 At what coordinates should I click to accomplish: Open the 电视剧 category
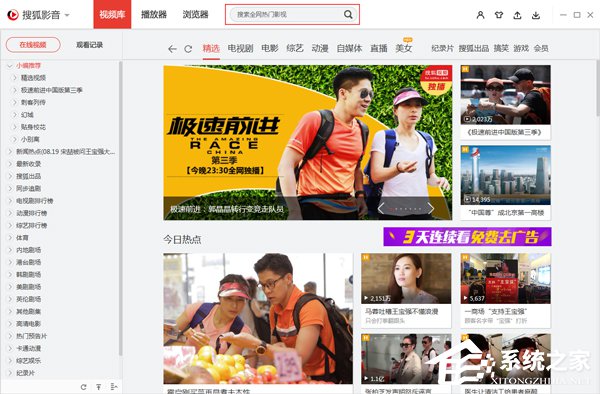point(240,48)
